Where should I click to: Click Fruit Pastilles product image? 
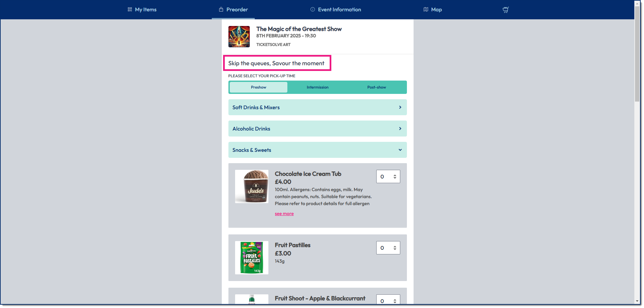click(x=251, y=258)
